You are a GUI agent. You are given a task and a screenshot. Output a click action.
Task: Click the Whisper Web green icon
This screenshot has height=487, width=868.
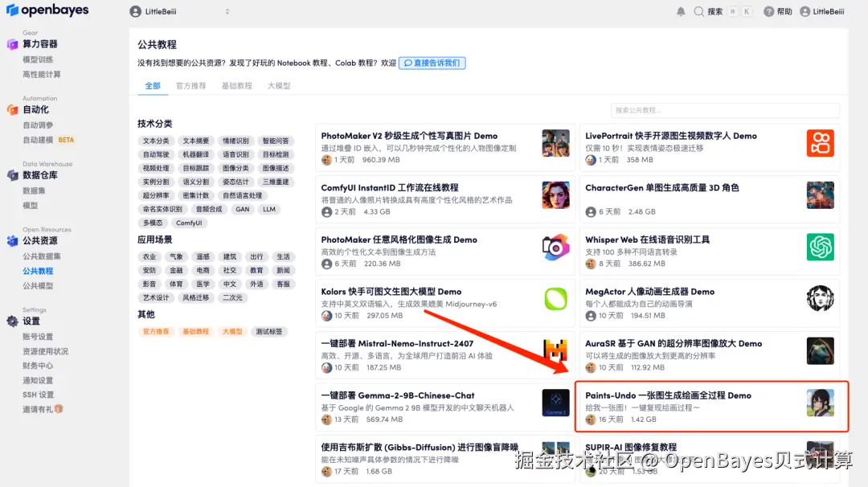820,248
